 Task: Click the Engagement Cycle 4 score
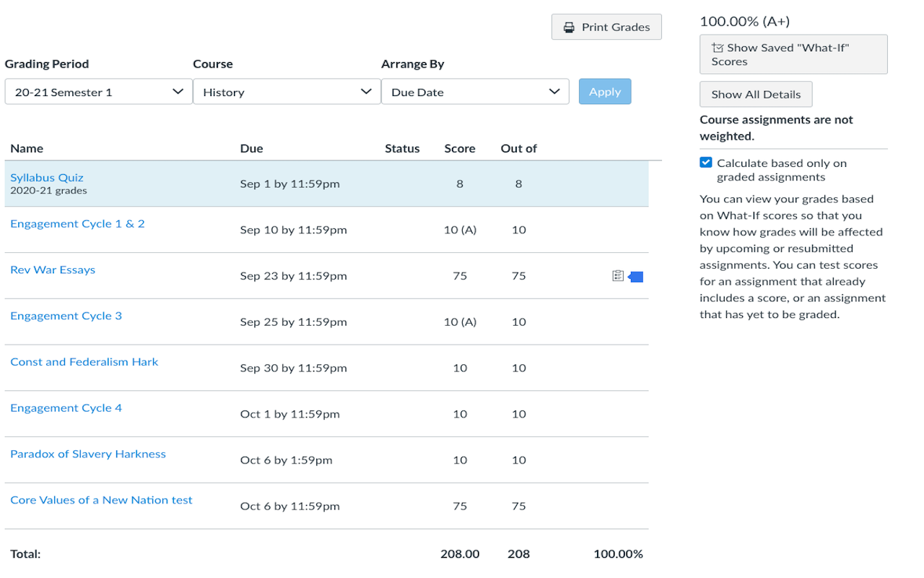click(x=460, y=414)
